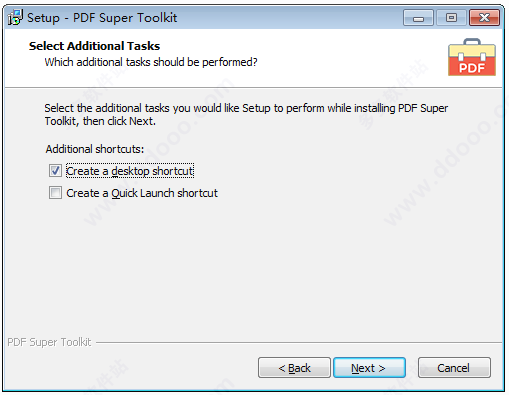Click the text 'Toolkit, then click Next.'
Image resolution: width=509 pixels, height=395 pixels.
[100, 121]
